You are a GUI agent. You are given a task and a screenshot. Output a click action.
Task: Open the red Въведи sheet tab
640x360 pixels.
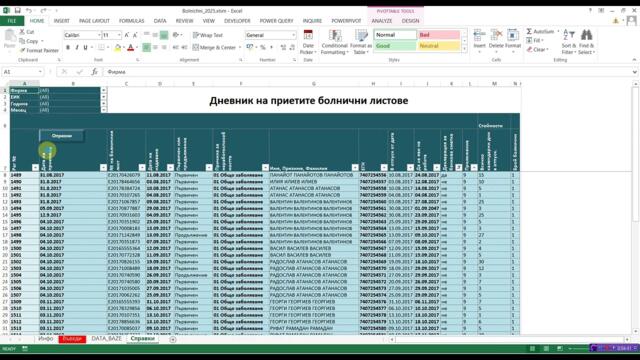coord(72,339)
